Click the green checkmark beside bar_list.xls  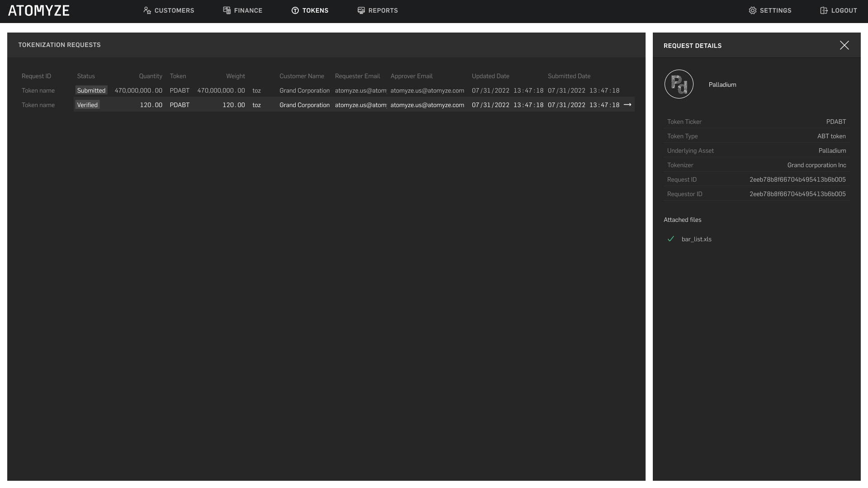coord(671,239)
